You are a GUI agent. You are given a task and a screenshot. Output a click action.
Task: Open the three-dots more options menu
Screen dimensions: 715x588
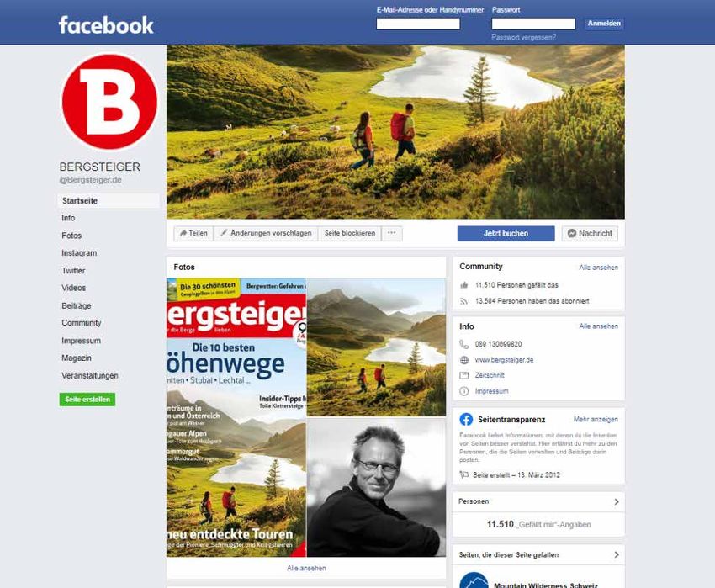coord(392,233)
